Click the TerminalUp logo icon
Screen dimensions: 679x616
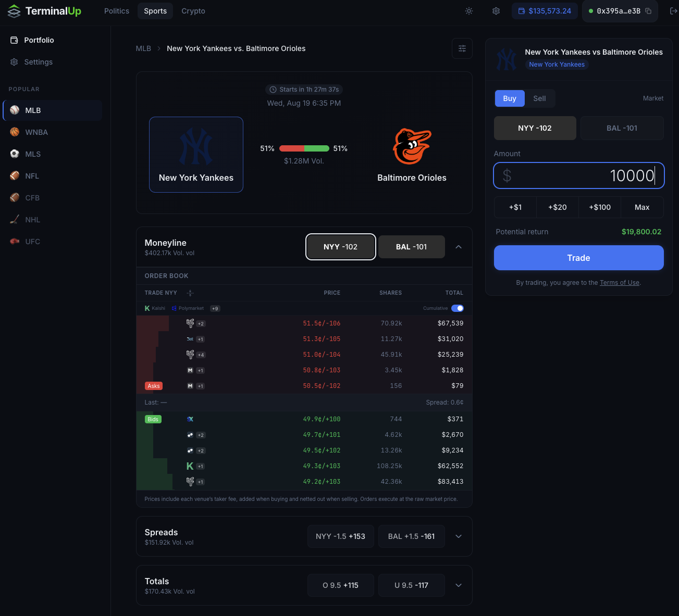pyautogui.click(x=14, y=11)
